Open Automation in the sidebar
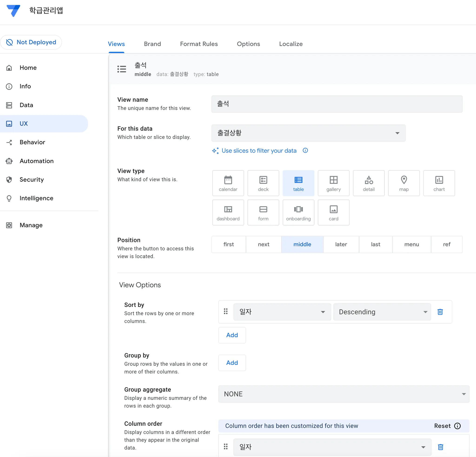The width and height of the screenshot is (476, 457). click(36, 161)
